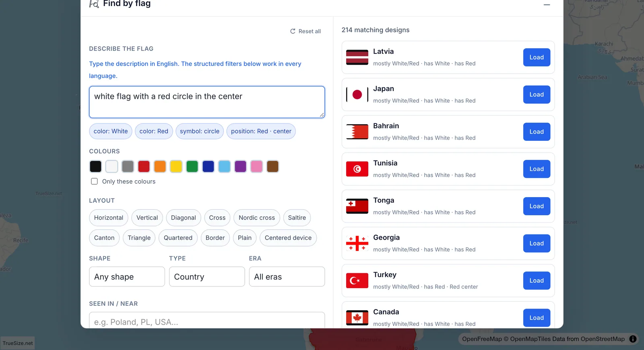Remove the symbol: circle filter chip

coord(200,131)
